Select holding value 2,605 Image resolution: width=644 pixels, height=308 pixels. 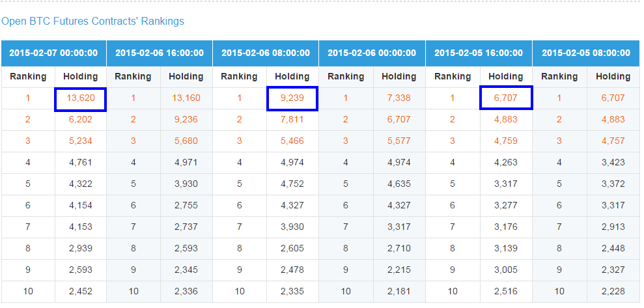[292, 249]
